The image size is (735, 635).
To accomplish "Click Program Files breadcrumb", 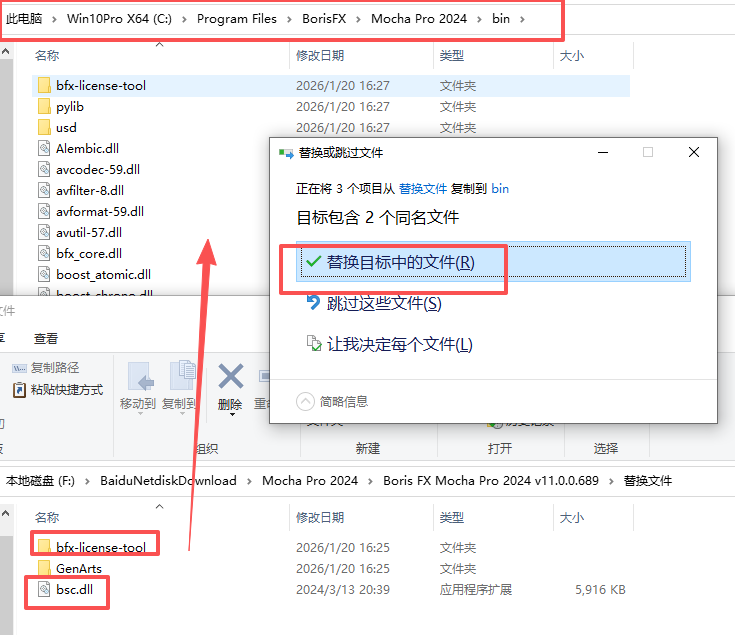I will [237, 19].
